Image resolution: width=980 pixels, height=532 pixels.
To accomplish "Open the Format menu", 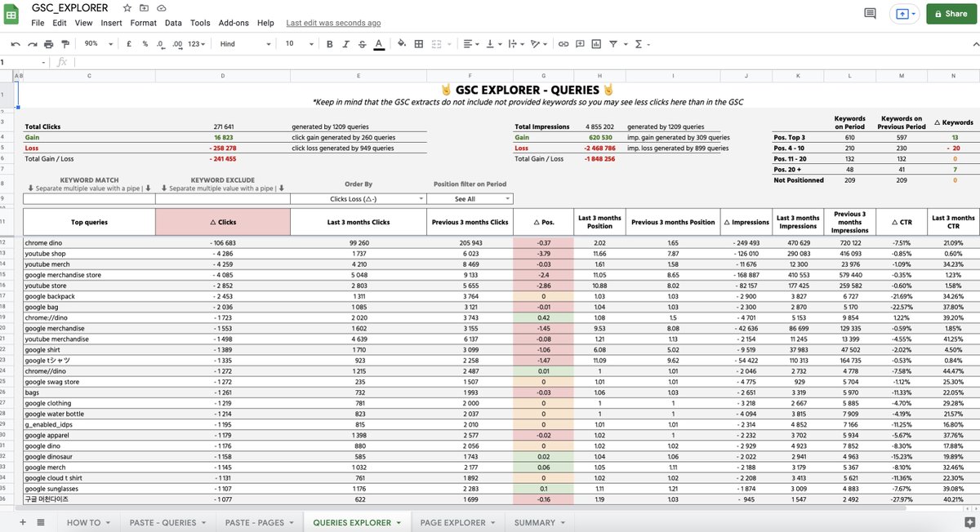I will [144, 23].
